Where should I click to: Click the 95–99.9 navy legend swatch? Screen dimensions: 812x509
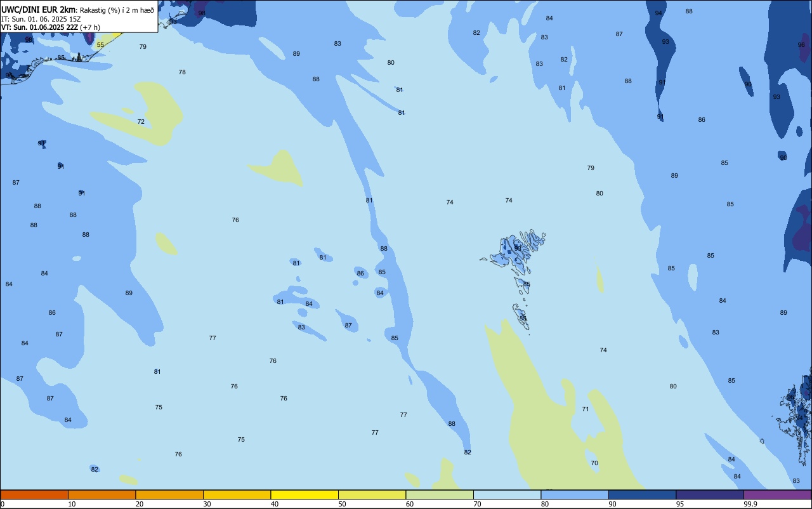tap(710, 494)
